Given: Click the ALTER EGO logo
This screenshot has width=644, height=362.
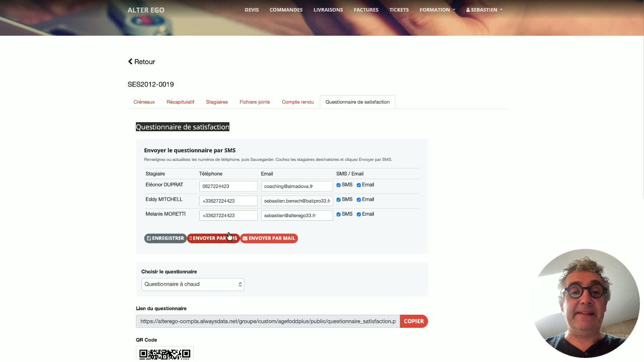Looking at the screenshot, I should (x=146, y=10).
